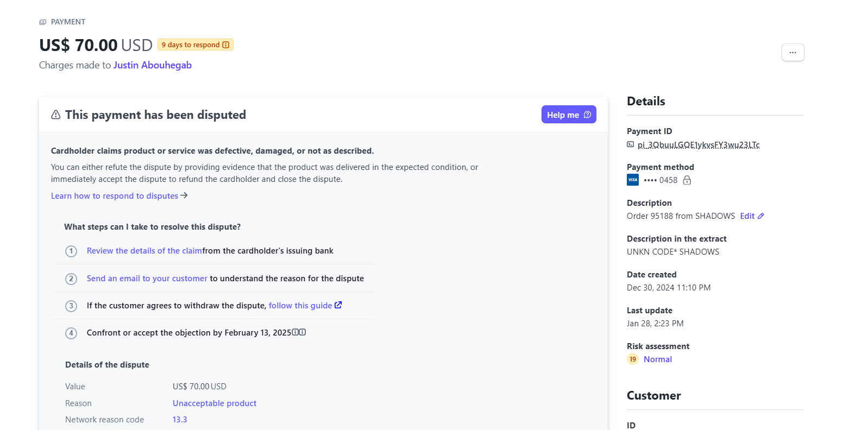Click the Help me button

[x=569, y=115]
